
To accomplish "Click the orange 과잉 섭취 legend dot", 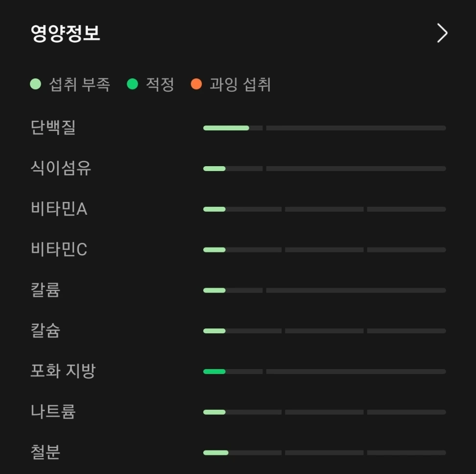I will point(196,84).
